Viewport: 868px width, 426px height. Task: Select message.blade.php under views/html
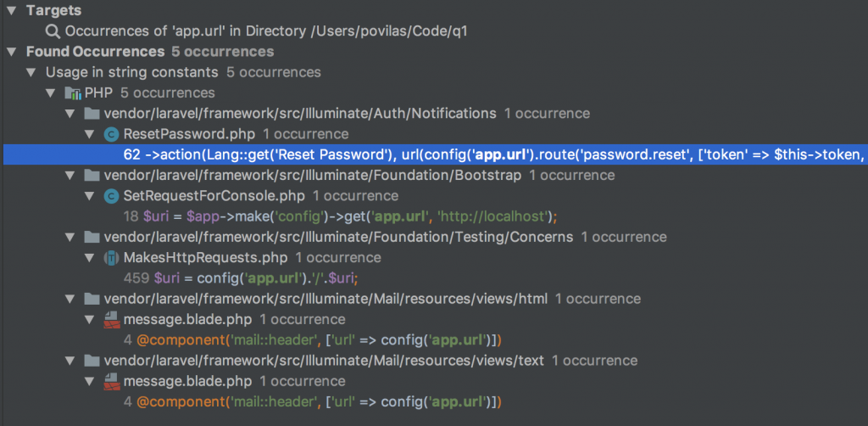[234, 320]
